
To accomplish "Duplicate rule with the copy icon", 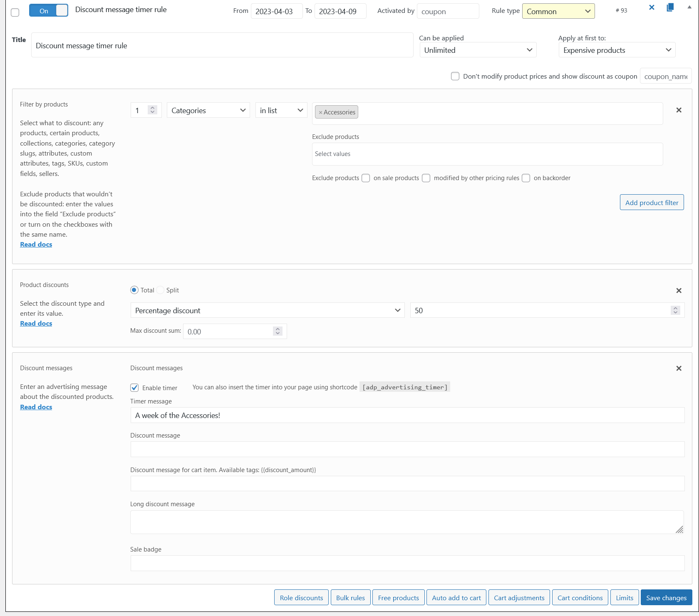I will pos(670,7).
